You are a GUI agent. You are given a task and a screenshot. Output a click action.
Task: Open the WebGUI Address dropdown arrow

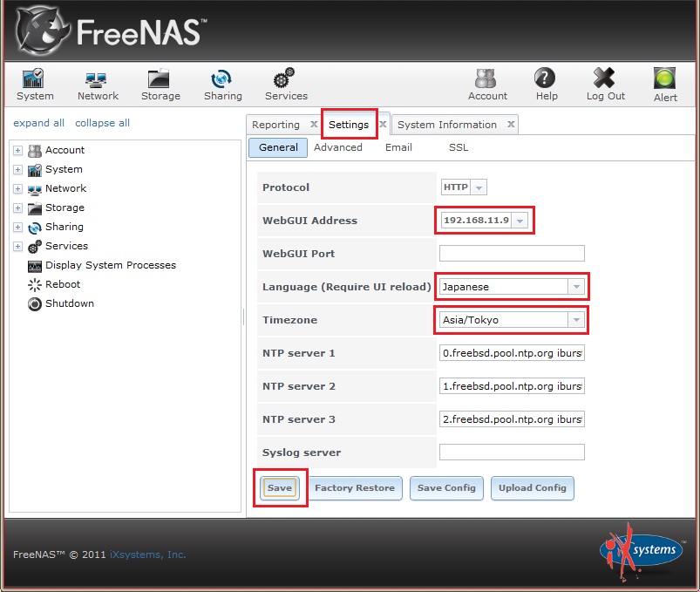pos(520,221)
